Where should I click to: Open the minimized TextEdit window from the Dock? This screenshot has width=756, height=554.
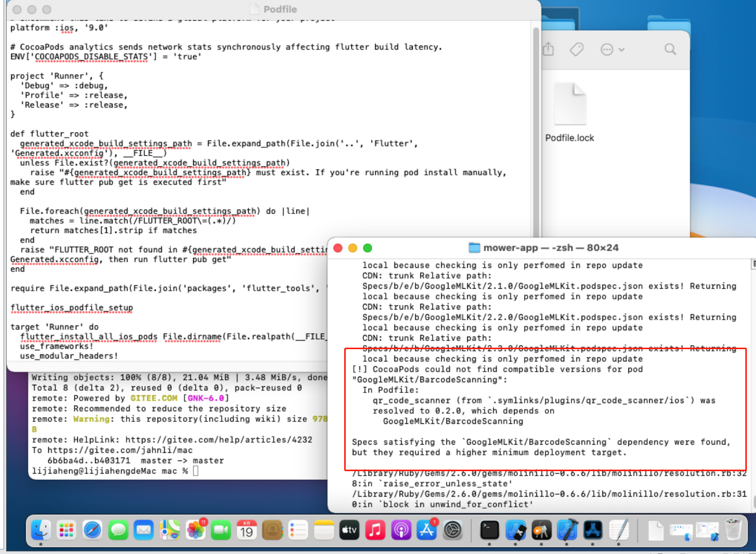pyautogui.click(x=656, y=531)
